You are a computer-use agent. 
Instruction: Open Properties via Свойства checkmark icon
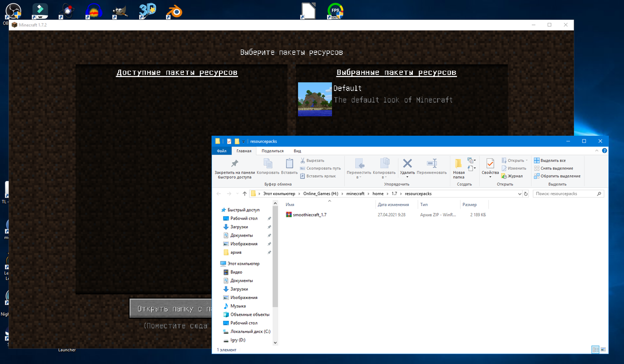490,164
